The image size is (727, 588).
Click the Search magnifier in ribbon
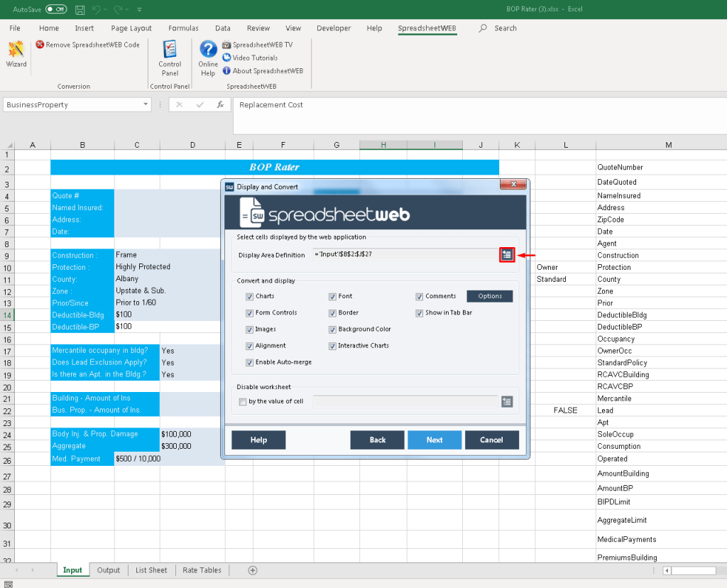(483, 28)
